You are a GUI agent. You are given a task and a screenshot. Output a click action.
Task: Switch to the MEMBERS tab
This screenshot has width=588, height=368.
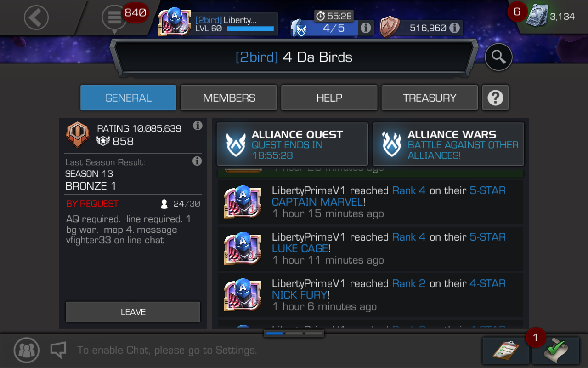point(229,98)
